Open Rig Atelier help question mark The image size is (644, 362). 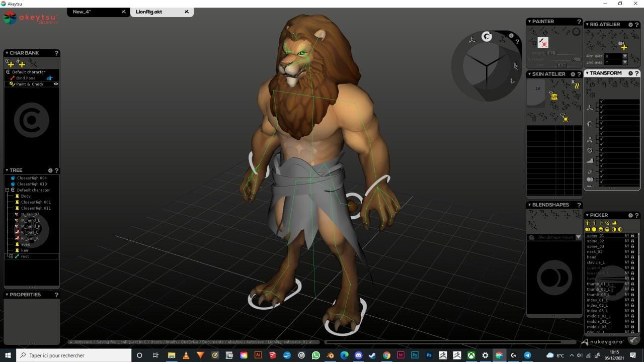pos(637,25)
